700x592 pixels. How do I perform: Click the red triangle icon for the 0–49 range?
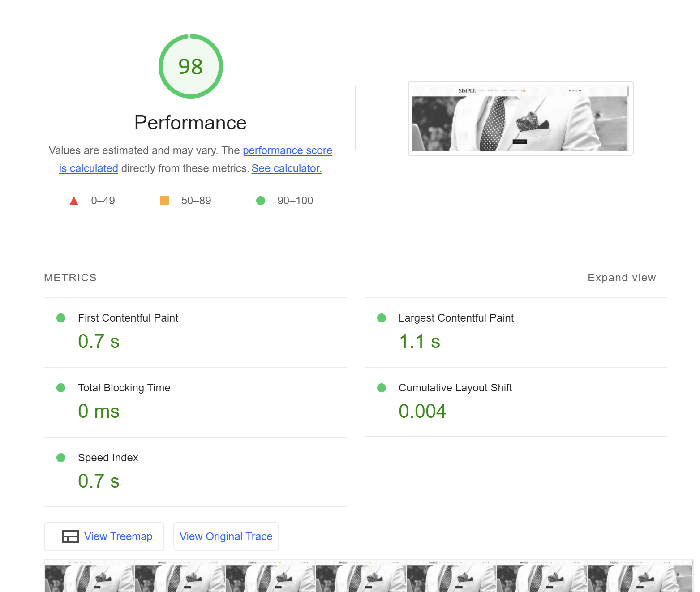[x=74, y=200]
